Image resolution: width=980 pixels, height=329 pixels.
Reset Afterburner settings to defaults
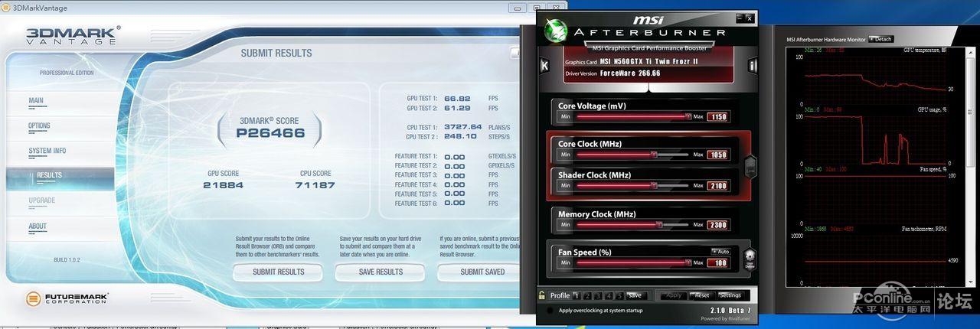click(701, 295)
